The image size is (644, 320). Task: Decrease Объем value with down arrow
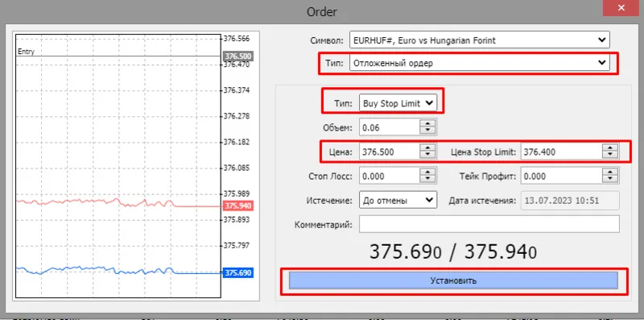(x=427, y=131)
